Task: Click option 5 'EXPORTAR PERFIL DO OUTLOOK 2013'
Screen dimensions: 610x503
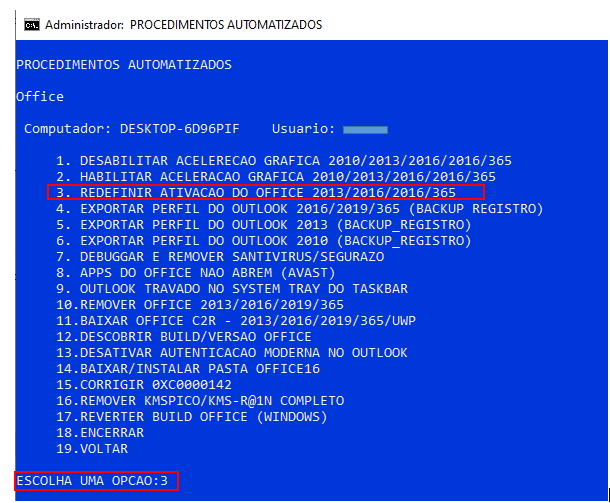Action: (264, 224)
